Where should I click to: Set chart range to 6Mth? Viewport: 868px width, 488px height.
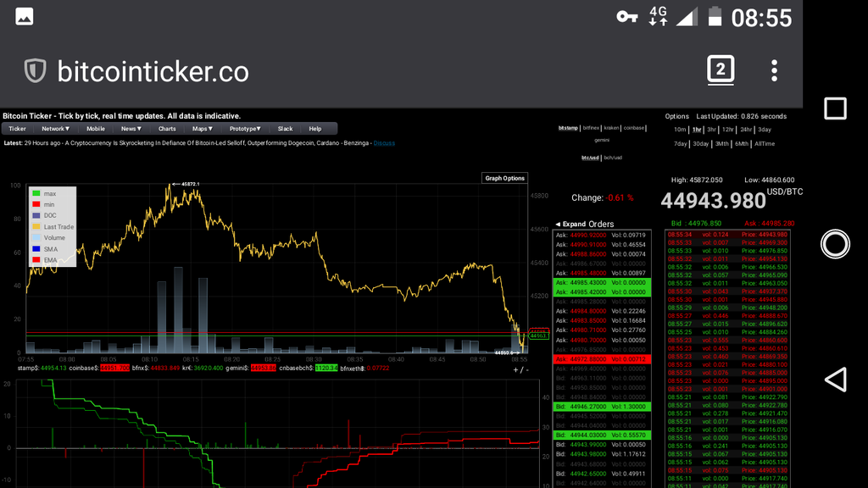tap(742, 144)
